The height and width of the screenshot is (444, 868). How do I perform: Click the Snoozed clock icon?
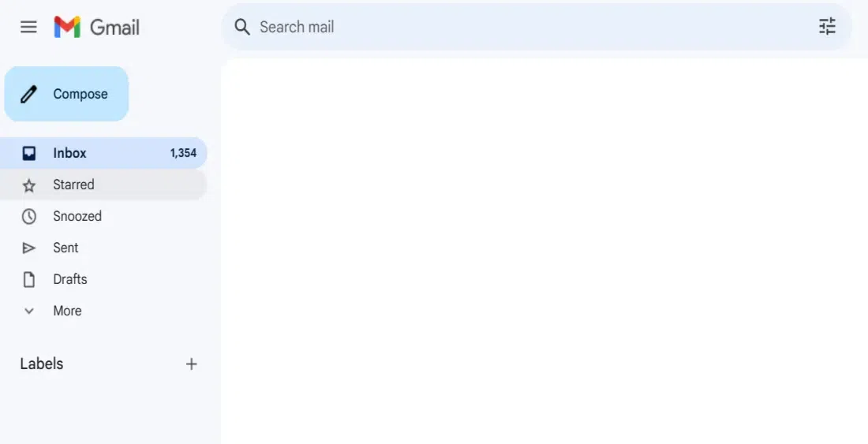[x=28, y=216]
